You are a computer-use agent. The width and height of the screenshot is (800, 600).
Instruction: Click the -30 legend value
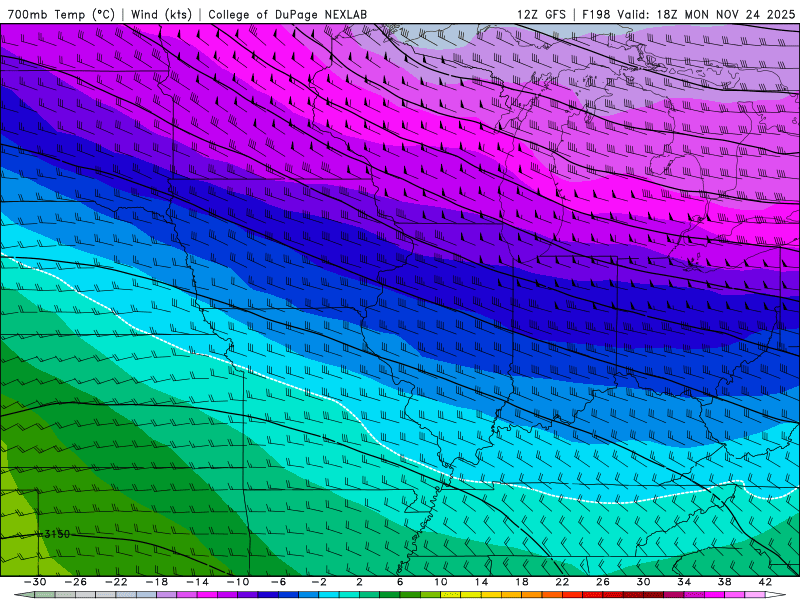tap(35, 582)
